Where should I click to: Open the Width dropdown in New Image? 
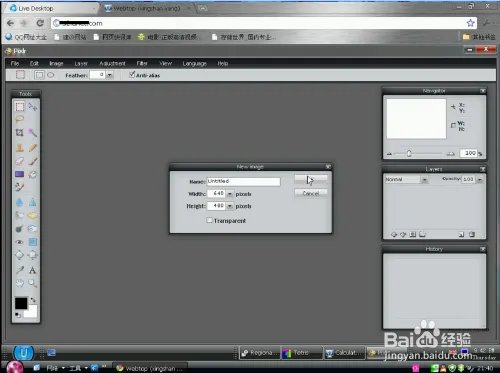click(x=230, y=194)
